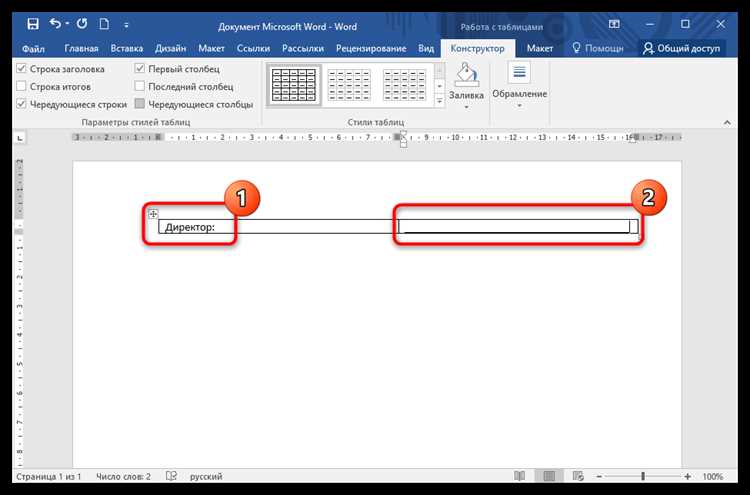
Task: Toggle the Строка заголовка checkbox
Action: 22,69
